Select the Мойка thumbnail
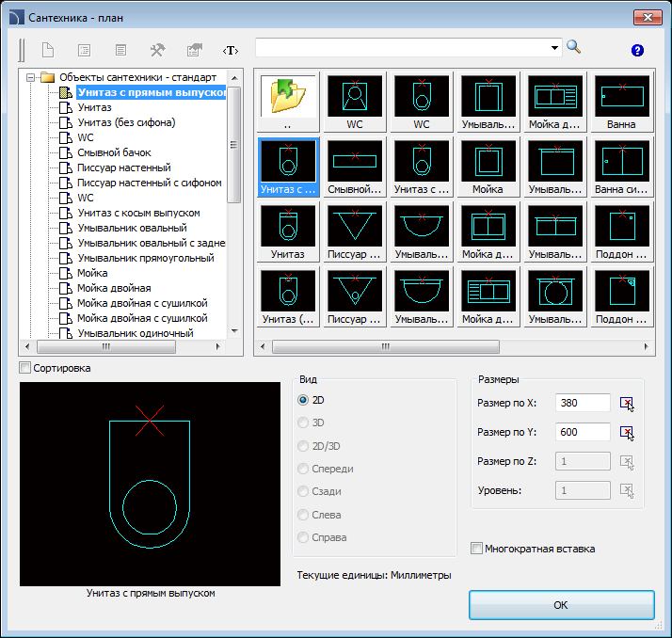Image resolution: width=672 pixels, height=638 pixels. (x=488, y=167)
